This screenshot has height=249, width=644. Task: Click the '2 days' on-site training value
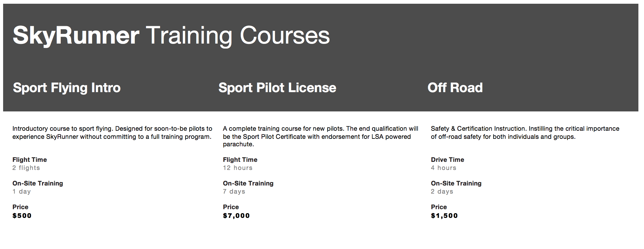pyautogui.click(x=442, y=191)
